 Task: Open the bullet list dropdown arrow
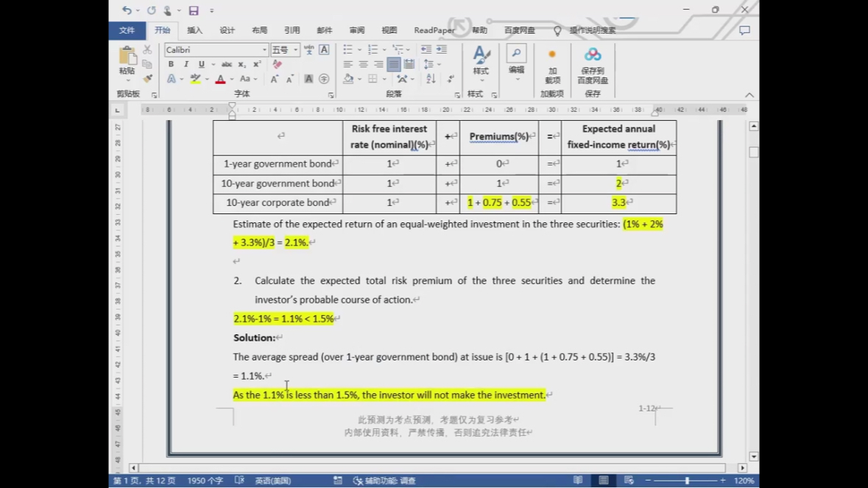coord(359,50)
